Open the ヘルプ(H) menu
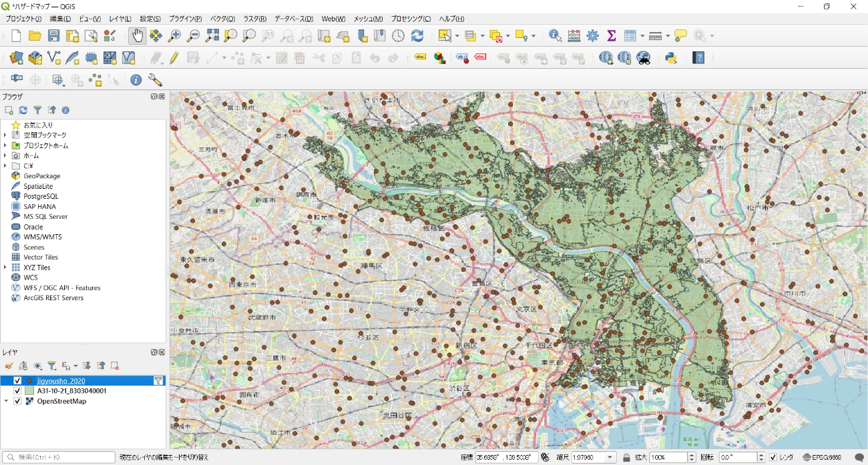The width and height of the screenshot is (868, 465). (x=451, y=19)
